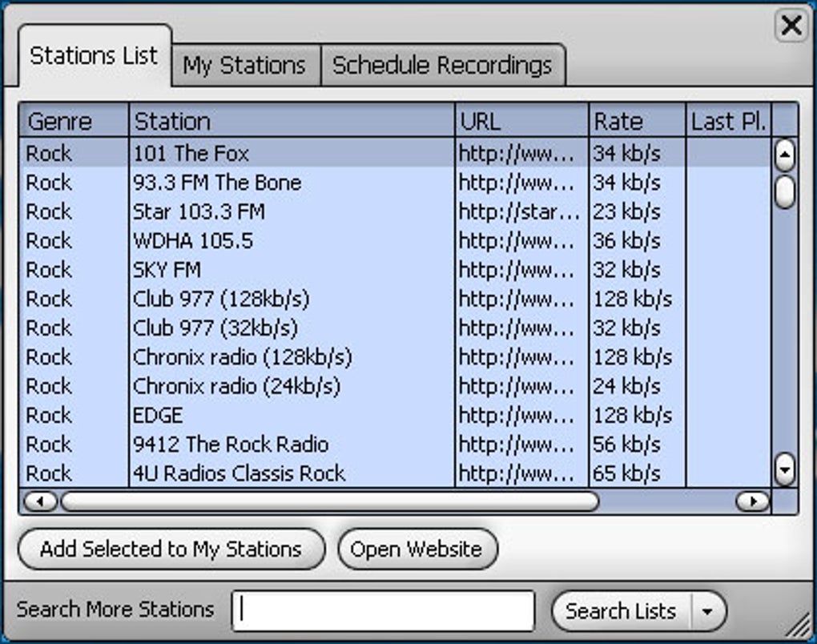The height and width of the screenshot is (644, 817).
Task: Click the Last Pl. column header
Action: click(x=729, y=121)
